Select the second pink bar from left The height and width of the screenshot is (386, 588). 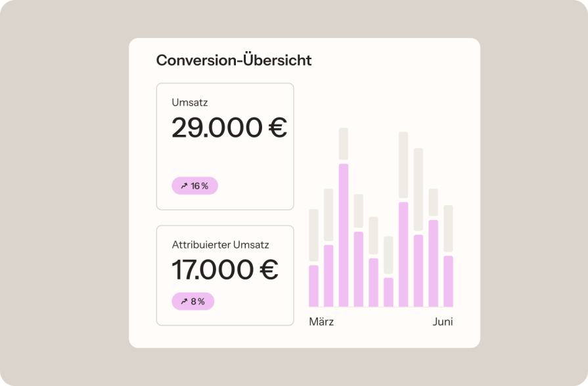click(x=328, y=276)
